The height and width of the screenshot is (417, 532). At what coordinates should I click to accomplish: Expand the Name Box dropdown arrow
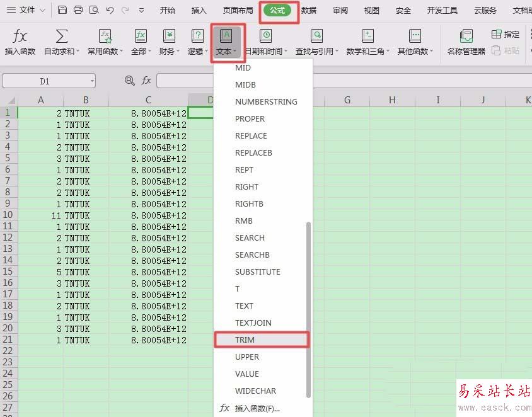tap(92, 81)
